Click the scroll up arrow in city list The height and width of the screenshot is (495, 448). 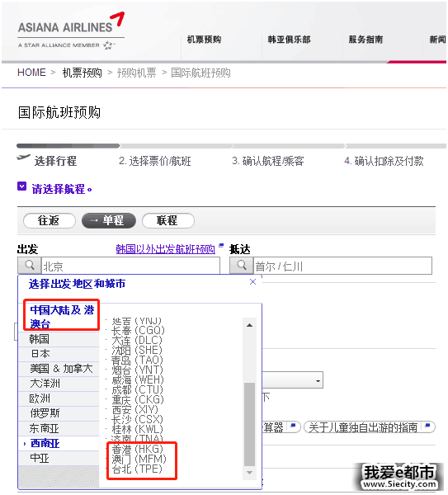[x=249, y=325]
